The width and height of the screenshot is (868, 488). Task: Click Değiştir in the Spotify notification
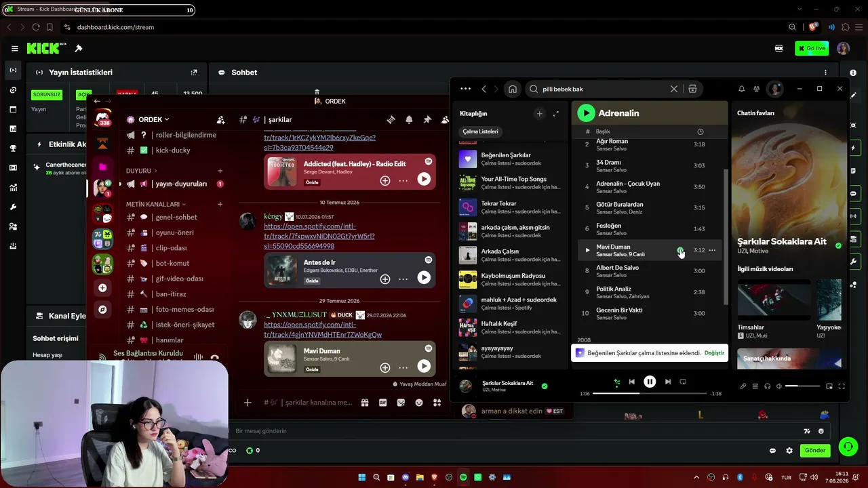click(714, 353)
